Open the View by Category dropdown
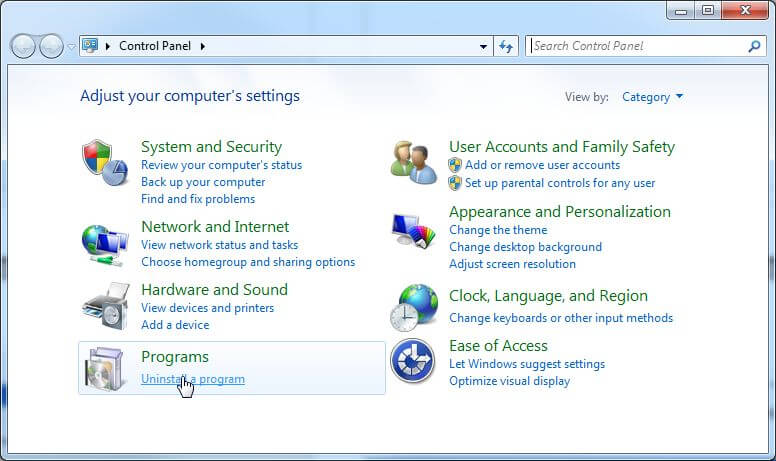This screenshot has height=461, width=776. point(652,97)
